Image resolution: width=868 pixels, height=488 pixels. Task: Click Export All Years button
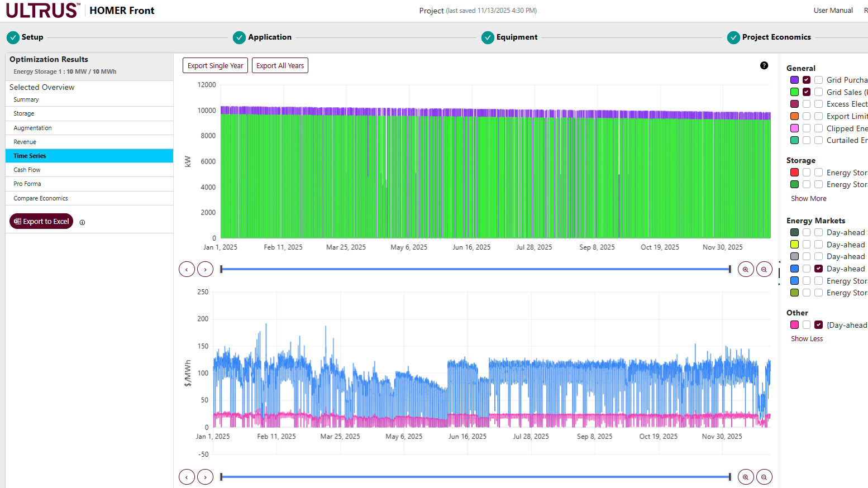coord(280,65)
